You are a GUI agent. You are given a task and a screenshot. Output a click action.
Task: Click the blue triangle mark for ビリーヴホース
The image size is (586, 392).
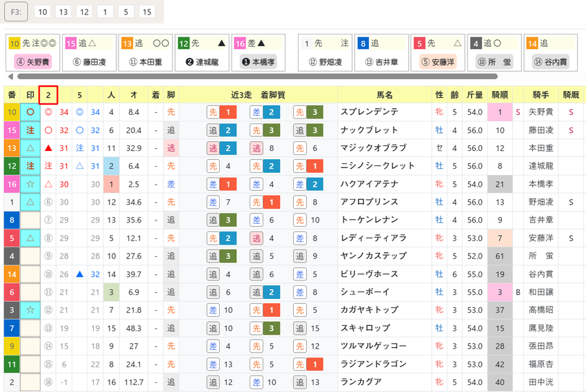[x=79, y=274]
